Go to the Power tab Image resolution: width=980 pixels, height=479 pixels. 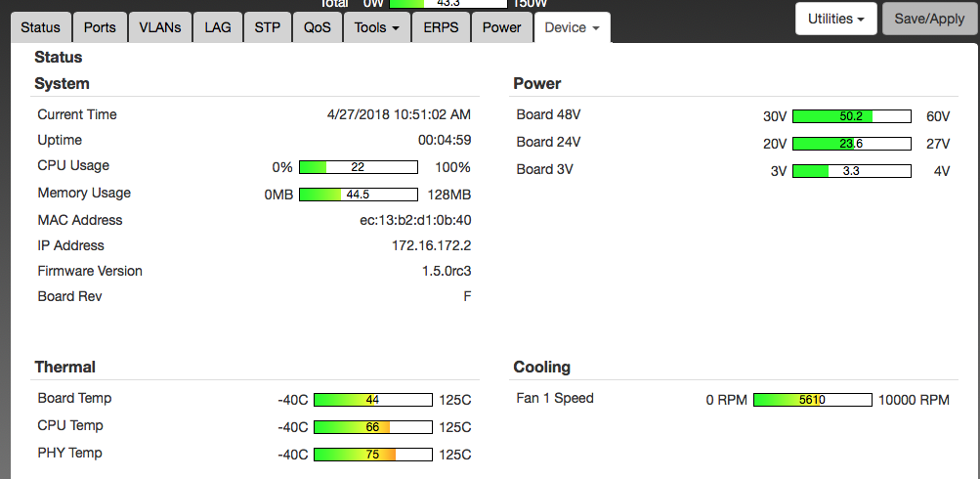[x=502, y=27]
